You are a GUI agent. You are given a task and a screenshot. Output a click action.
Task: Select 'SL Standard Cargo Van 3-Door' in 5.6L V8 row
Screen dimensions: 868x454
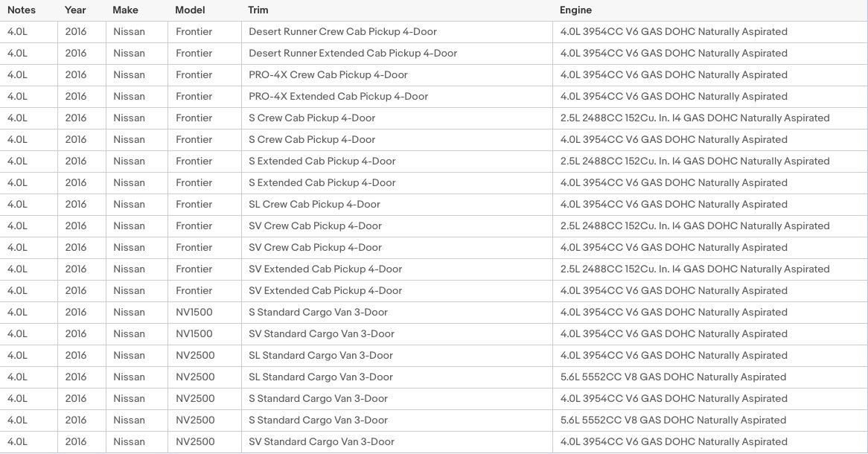click(x=321, y=377)
